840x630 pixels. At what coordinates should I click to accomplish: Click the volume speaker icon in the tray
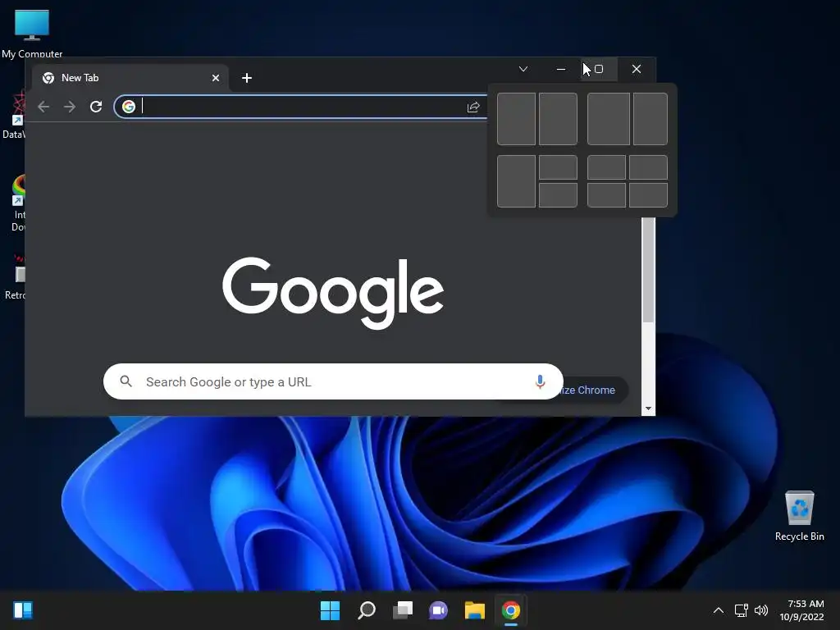click(760, 610)
